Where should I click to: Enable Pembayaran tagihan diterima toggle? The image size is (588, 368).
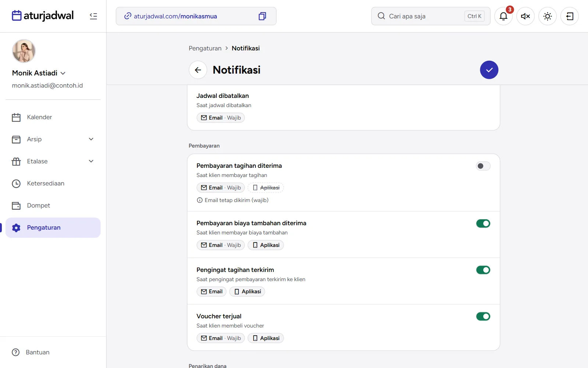[x=483, y=166]
